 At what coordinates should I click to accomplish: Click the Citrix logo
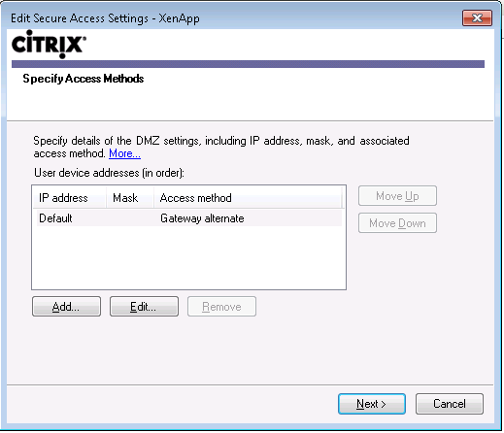[x=49, y=44]
